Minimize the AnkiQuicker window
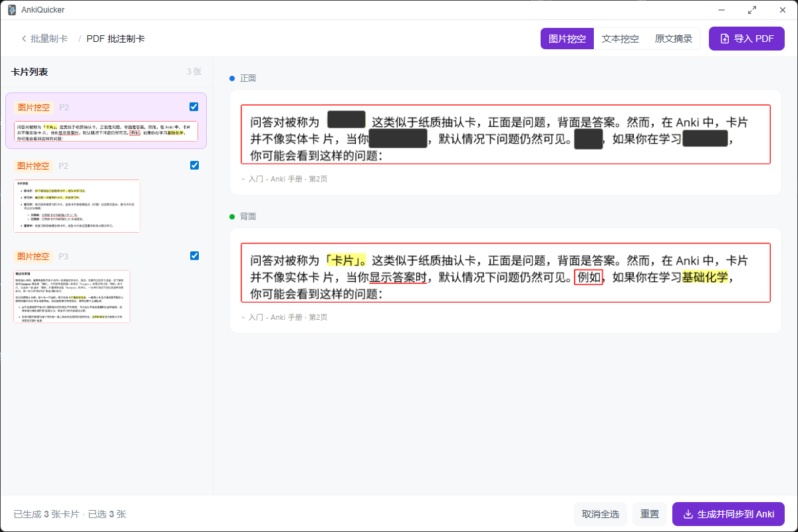Image resolution: width=798 pixels, height=532 pixels. click(722, 10)
